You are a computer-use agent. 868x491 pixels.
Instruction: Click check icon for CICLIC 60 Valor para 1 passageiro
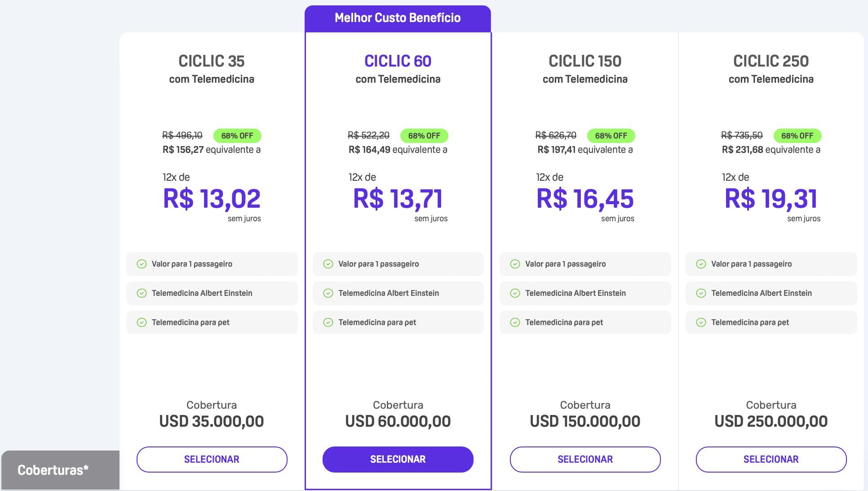[328, 264]
